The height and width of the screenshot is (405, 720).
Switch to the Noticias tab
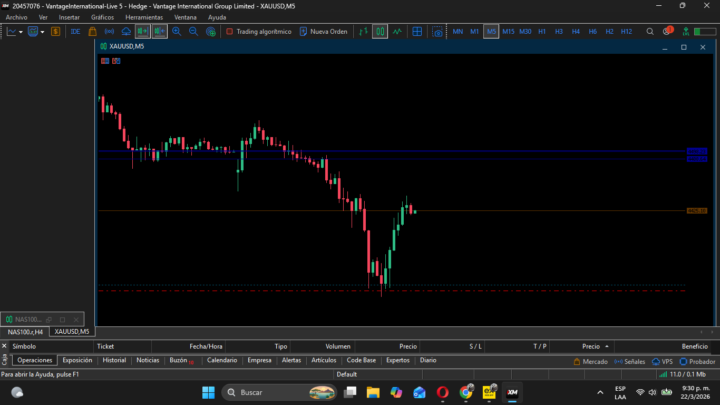148,360
